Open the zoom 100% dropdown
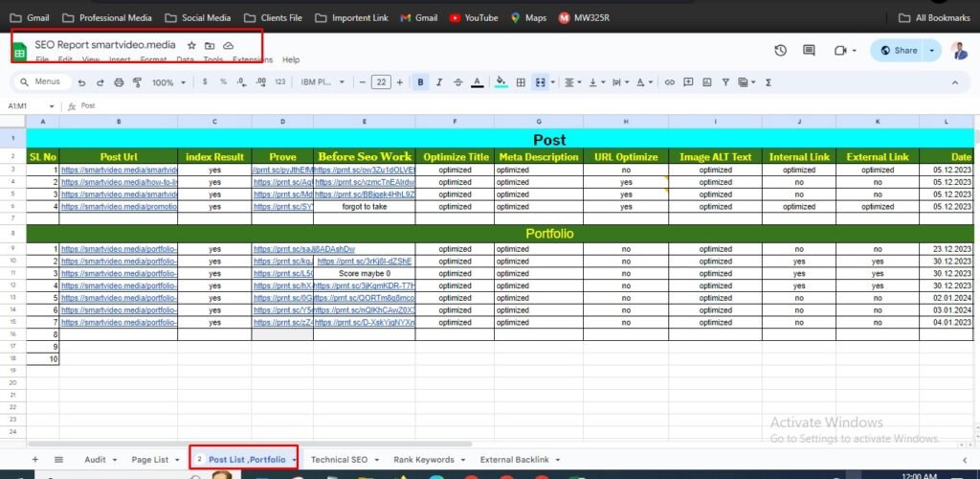 click(169, 82)
